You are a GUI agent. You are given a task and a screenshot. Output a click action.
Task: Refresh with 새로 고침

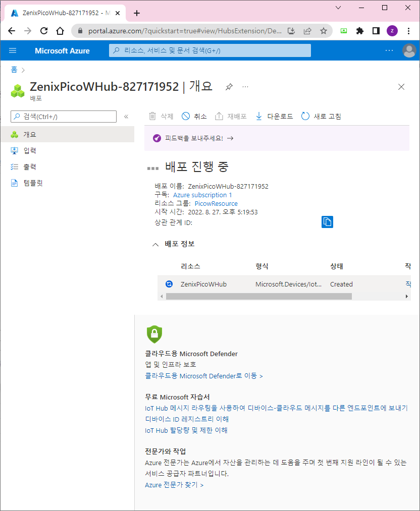(x=321, y=116)
